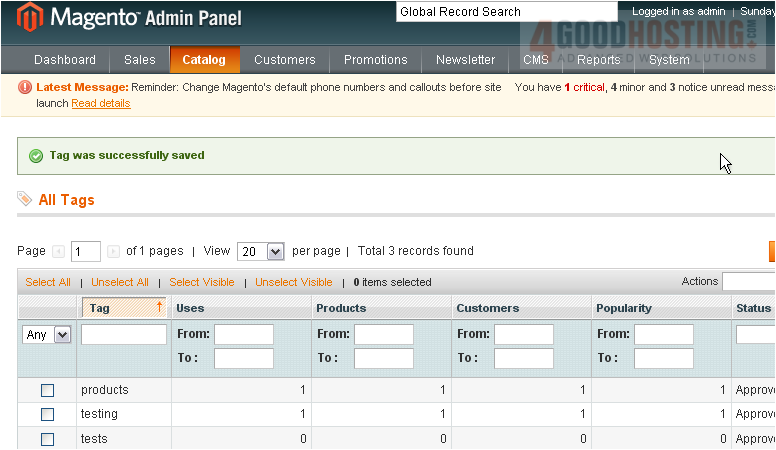The image size is (776, 450).
Task: Follow the Read details link
Action: tap(100, 104)
